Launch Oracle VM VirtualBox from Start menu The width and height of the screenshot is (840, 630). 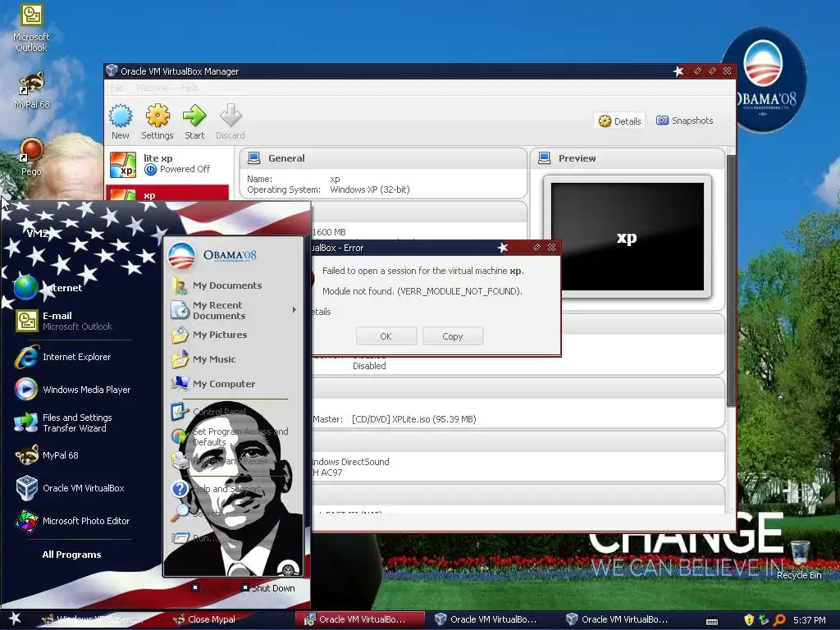tap(71, 488)
